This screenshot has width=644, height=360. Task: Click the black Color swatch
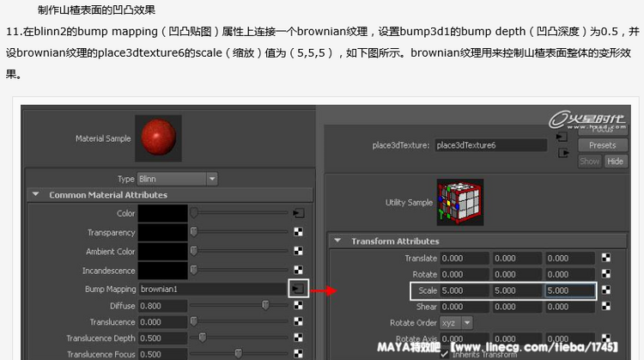click(163, 212)
